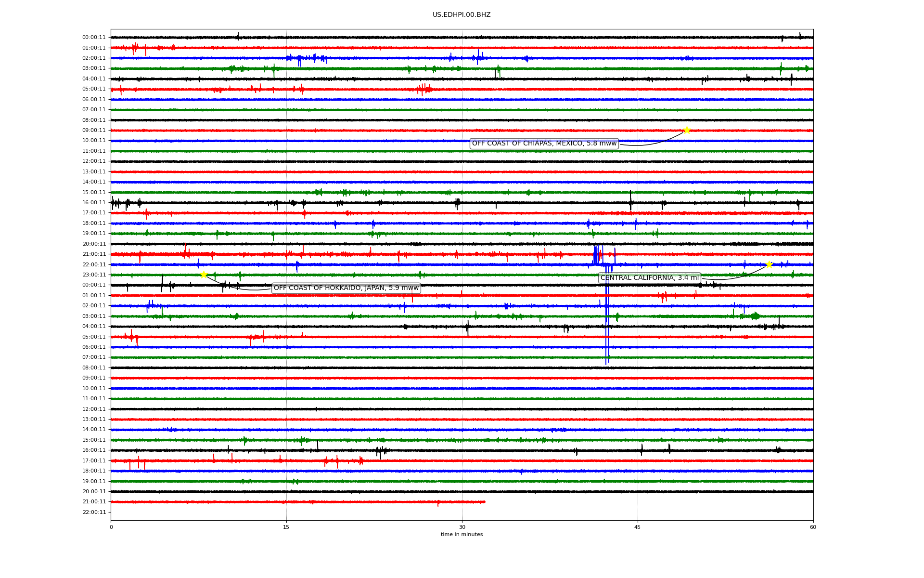Click the 16:00:11 label of the noisy black trace below green 15:00:11
The width and height of the screenshot is (924, 578).
[94, 203]
